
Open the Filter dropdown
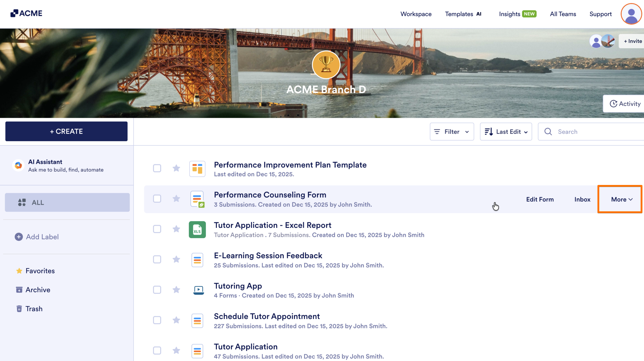pos(452,131)
